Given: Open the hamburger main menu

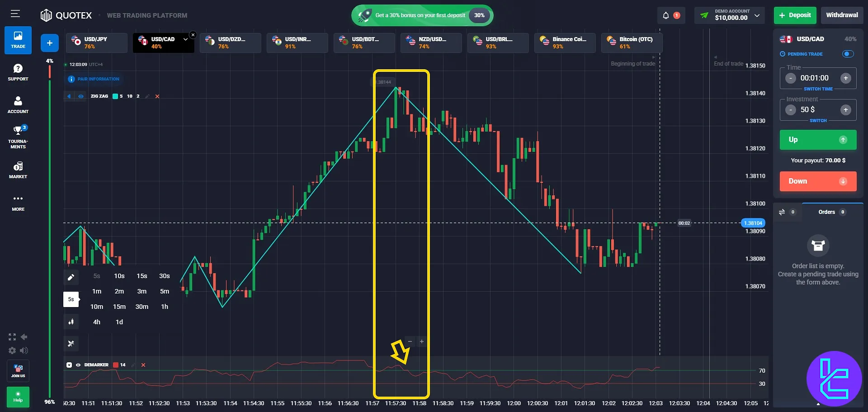Looking at the screenshot, I should pyautogui.click(x=15, y=14).
